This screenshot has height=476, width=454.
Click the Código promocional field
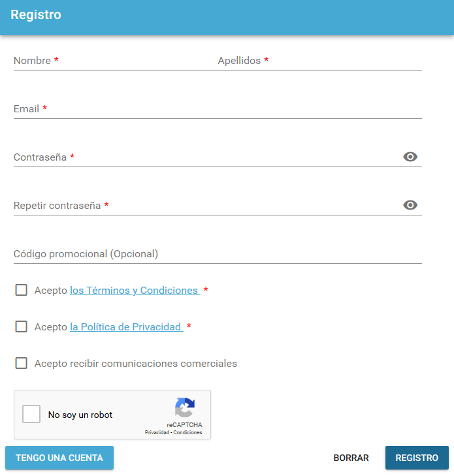218,254
